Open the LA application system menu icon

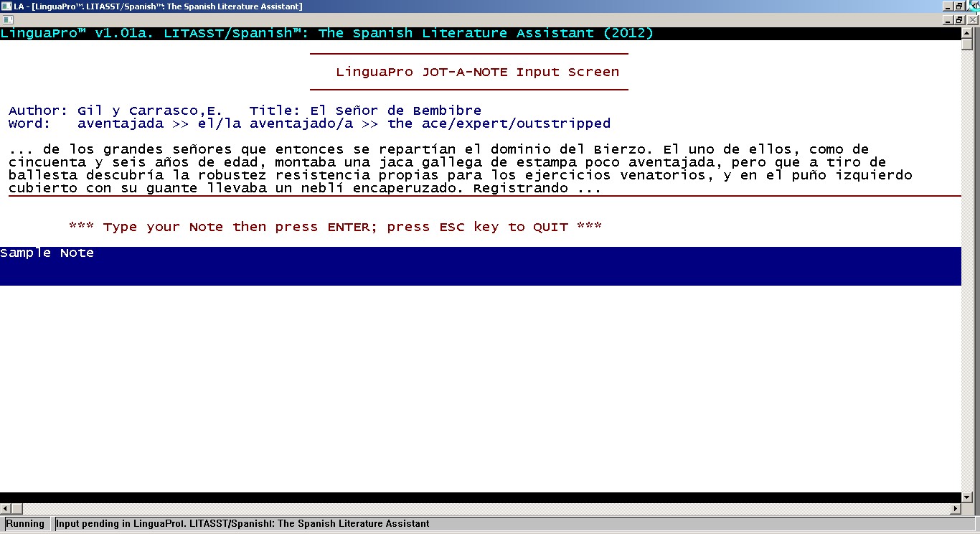[x=6, y=6]
